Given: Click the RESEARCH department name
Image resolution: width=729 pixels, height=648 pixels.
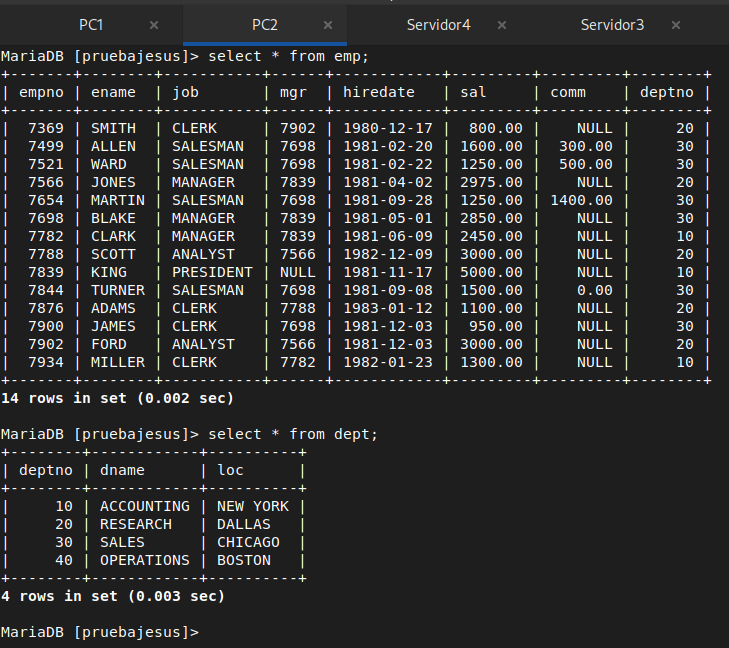Looking at the screenshot, I should point(136,524).
